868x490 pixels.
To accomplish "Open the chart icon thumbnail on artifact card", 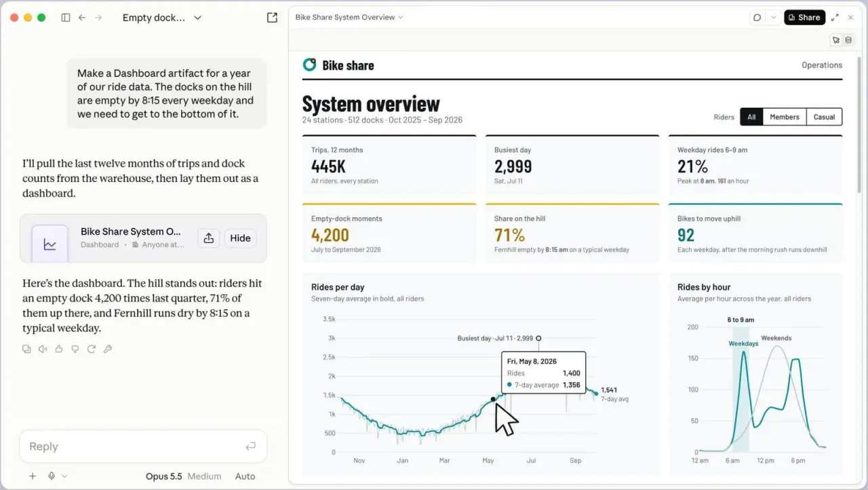I will click(x=50, y=244).
